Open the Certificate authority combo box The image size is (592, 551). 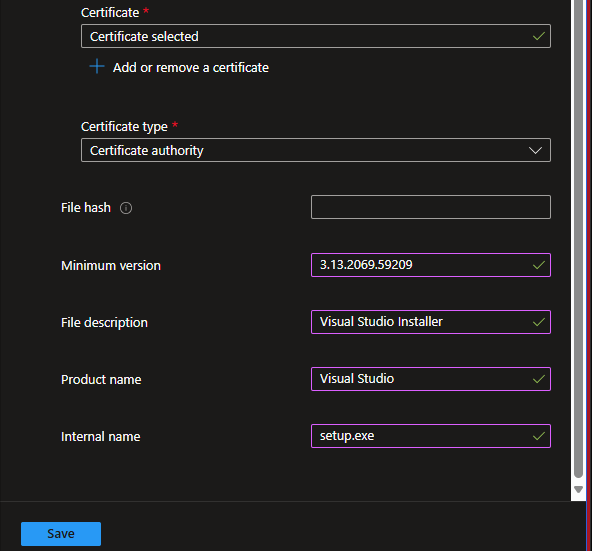(316, 150)
